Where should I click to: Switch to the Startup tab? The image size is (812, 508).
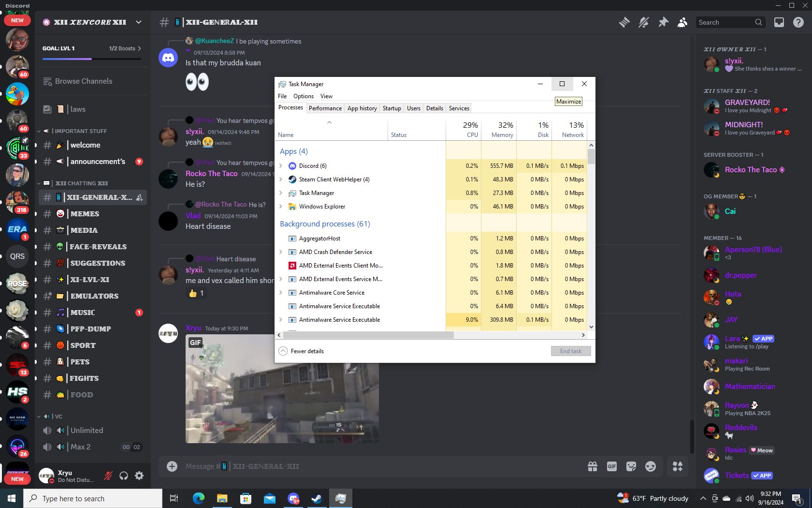[392, 108]
